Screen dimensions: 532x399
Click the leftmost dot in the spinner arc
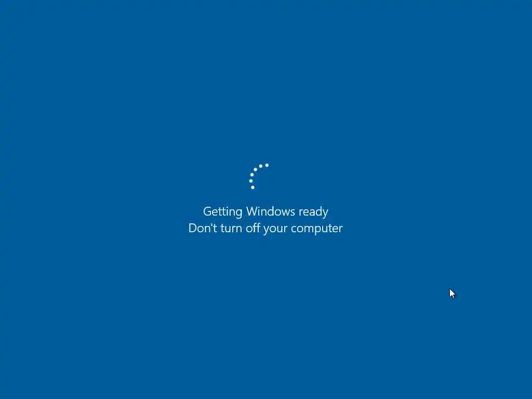(251, 181)
